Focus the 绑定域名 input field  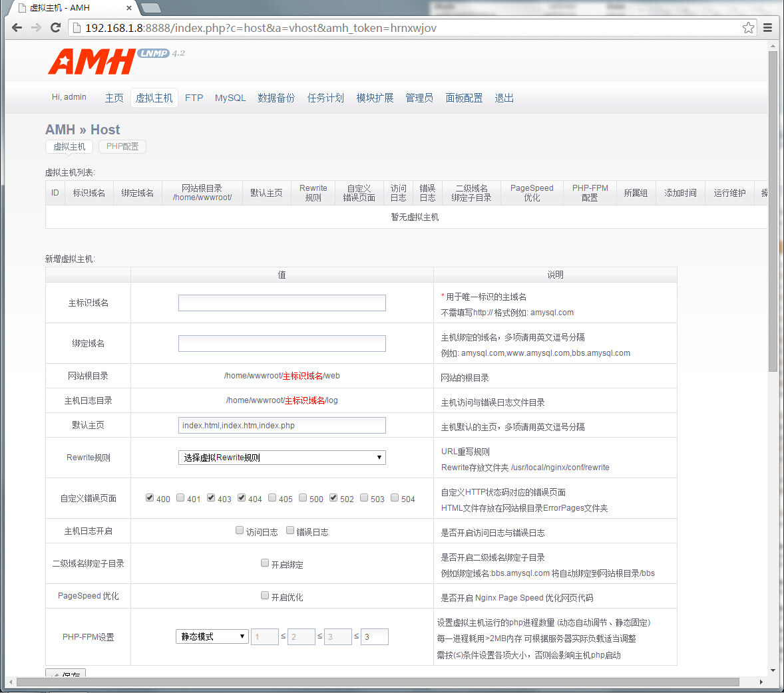pyautogui.click(x=282, y=343)
